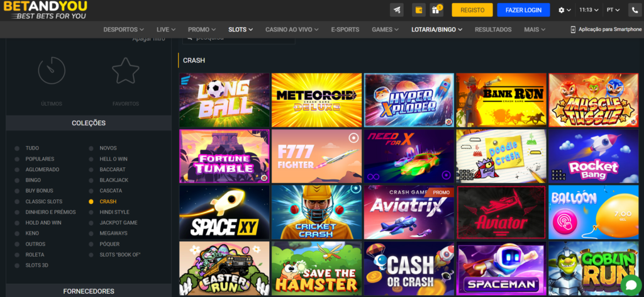Click the Fazer Login button
644x297 pixels.
[x=523, y=10]
